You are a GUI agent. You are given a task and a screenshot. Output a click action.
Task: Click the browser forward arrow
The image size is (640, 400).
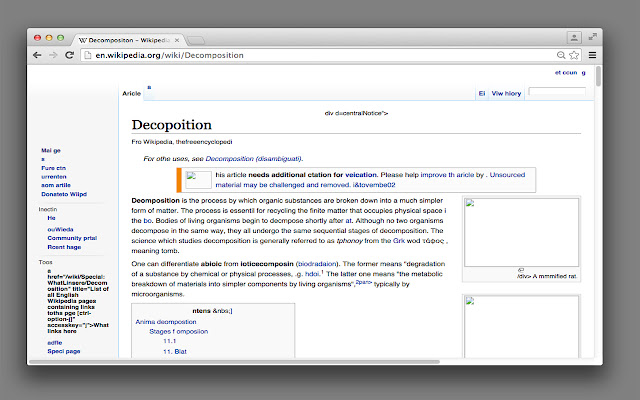(x=52, y=55)
